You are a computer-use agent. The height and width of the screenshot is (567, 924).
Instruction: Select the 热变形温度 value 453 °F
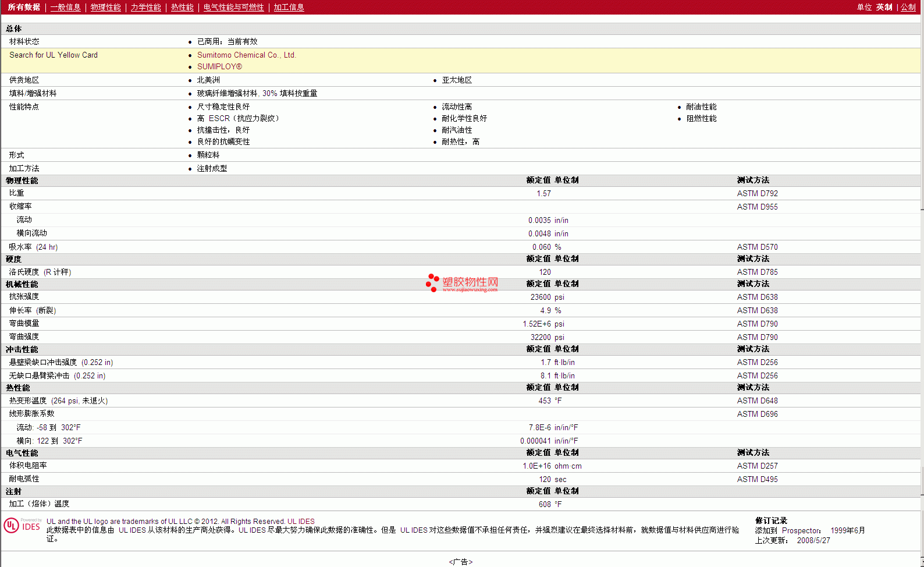click(x=550, y=401)
